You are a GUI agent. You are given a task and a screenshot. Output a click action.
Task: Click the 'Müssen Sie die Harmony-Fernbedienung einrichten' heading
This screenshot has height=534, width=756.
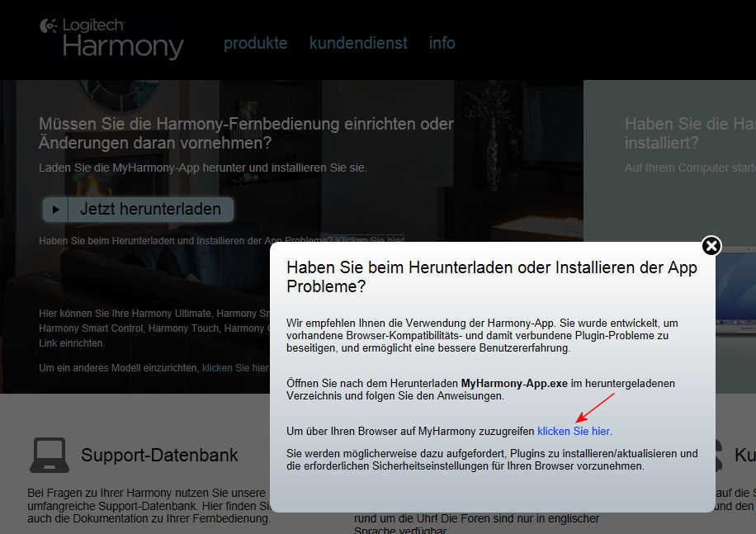246,133
